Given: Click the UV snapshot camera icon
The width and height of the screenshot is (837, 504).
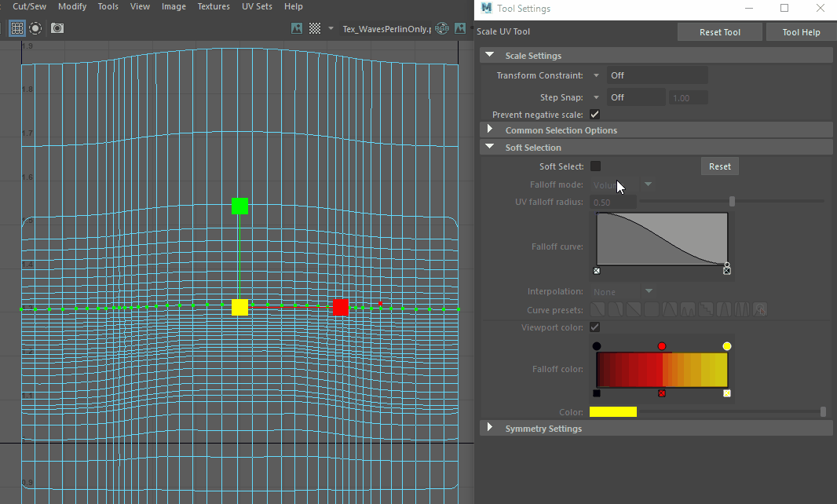Looking at the screenshot, I should pyautogui.click(x=57, y=28).
